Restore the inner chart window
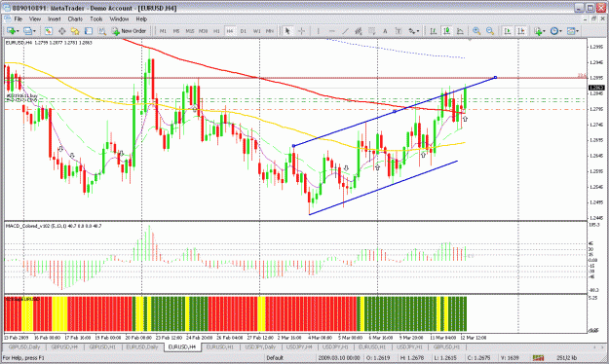Image resolution: width=609 pixels, height=364 pixels. pyautogui.click(x=593, y=18)
